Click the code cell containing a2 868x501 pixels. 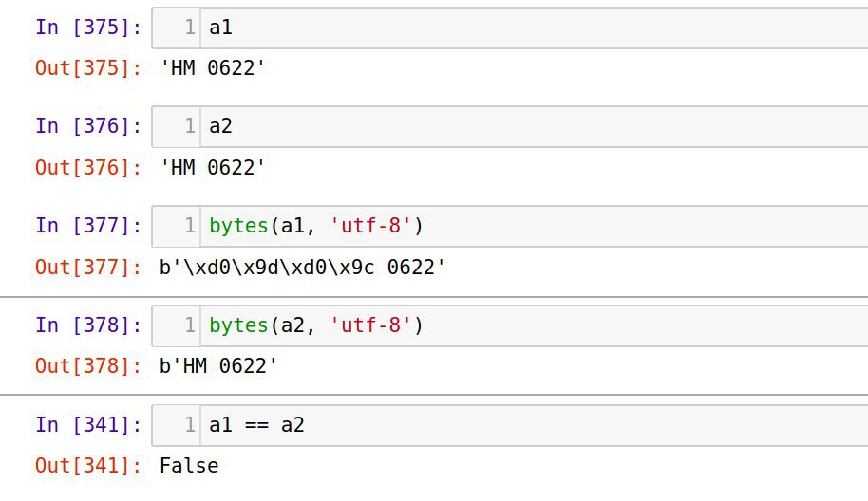pos(509,126)
